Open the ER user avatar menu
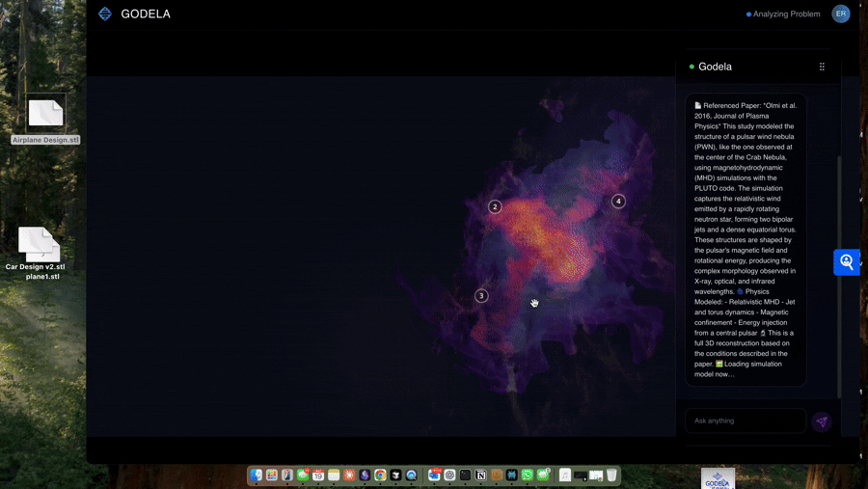Image resolution: width=868 pixels, height=489 pixels. 840,14
